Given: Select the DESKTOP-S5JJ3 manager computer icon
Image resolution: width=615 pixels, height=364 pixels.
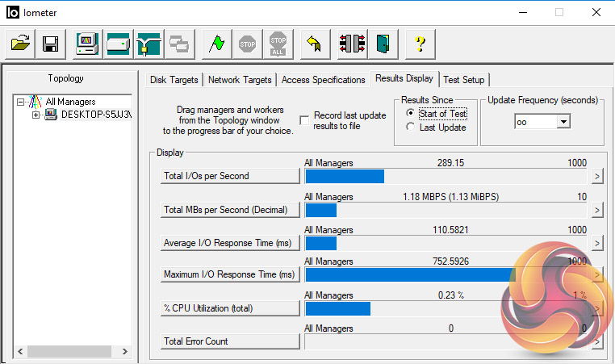Looking at the screenshot, I should click(x=51, y=115).
